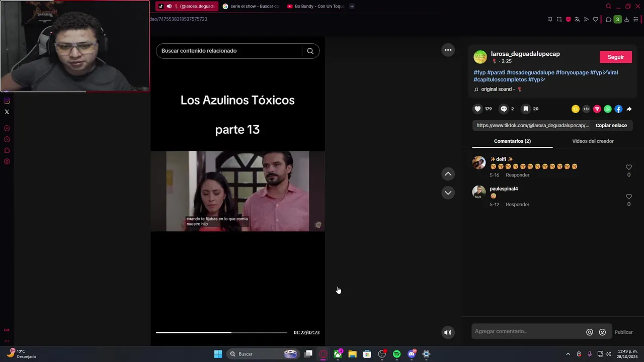The image size is (644, 362).
Task: Open the three-dots more options menu
Action: (448, 50)
